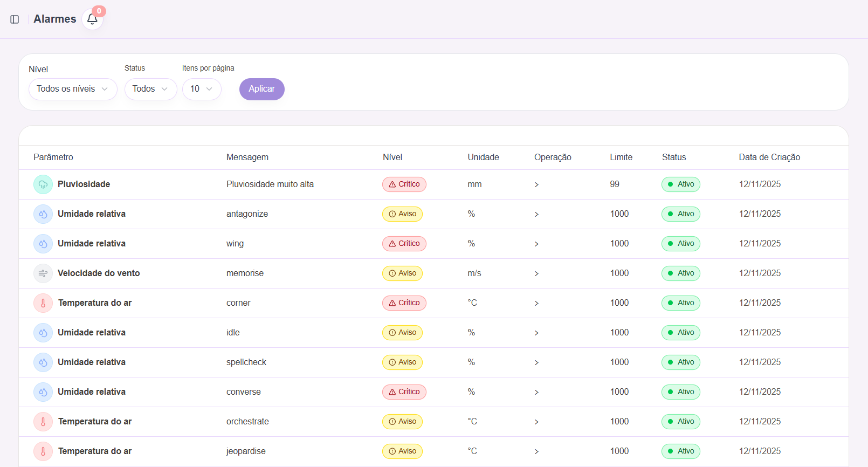Click the Mensagem column header
Image resolution: width=868 pixels, height=467 pixels.
point(247,157)
